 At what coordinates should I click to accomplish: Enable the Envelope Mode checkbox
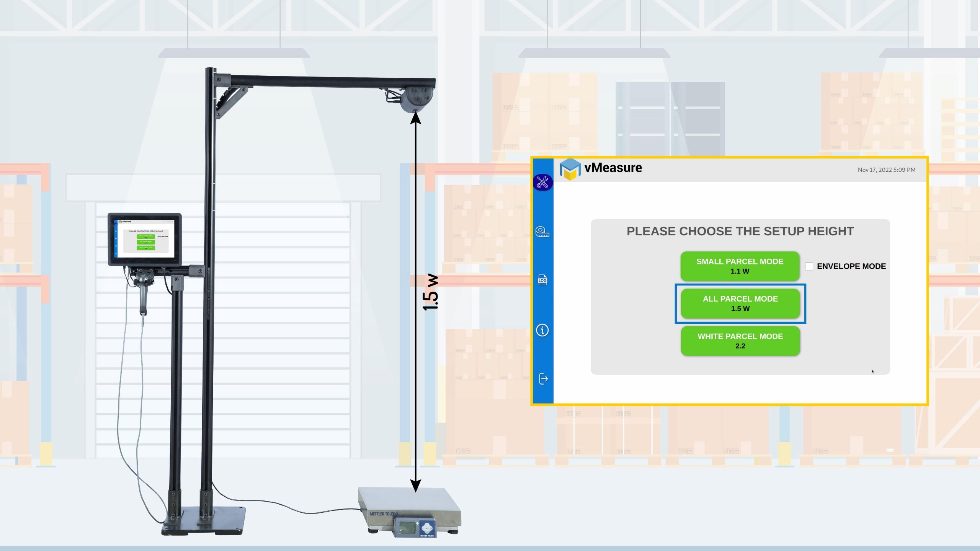pyautogui.click(x=808, y=266)
